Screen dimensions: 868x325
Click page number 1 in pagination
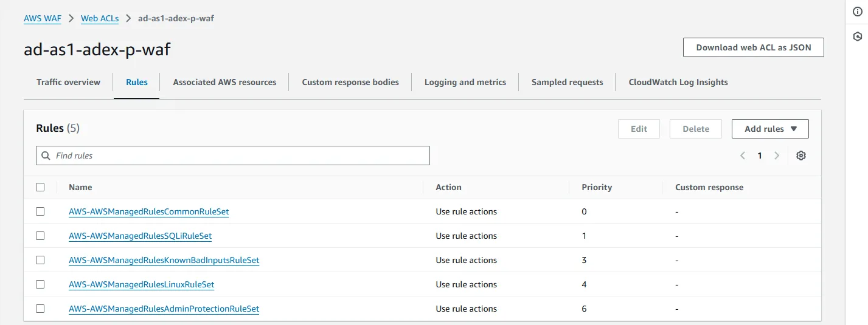[760, 156]
